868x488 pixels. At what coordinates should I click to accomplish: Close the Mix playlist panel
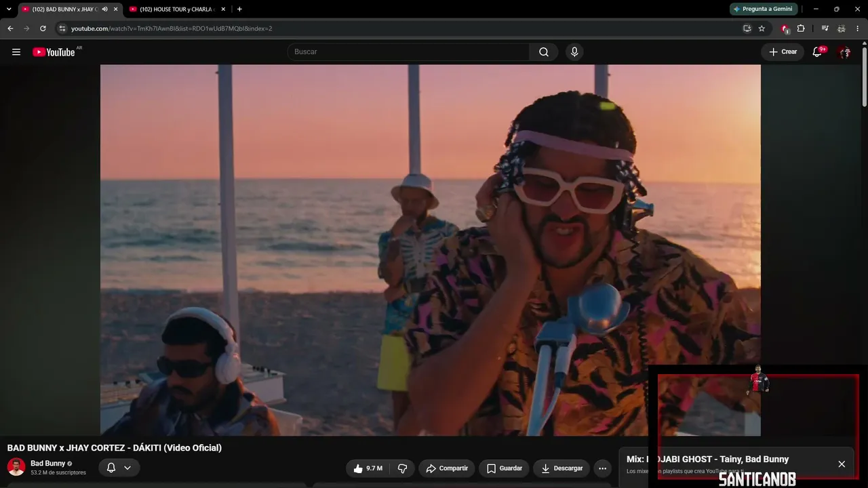click(x=842, y=464)
